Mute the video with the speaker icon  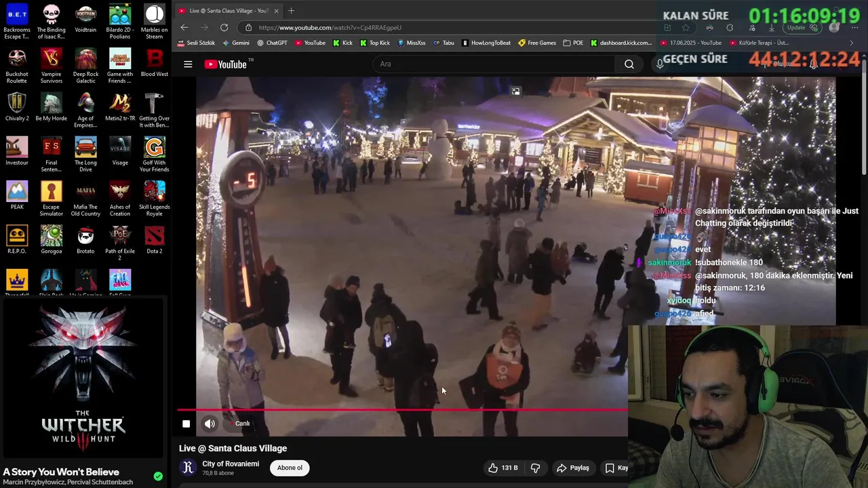tap(210, 424)
